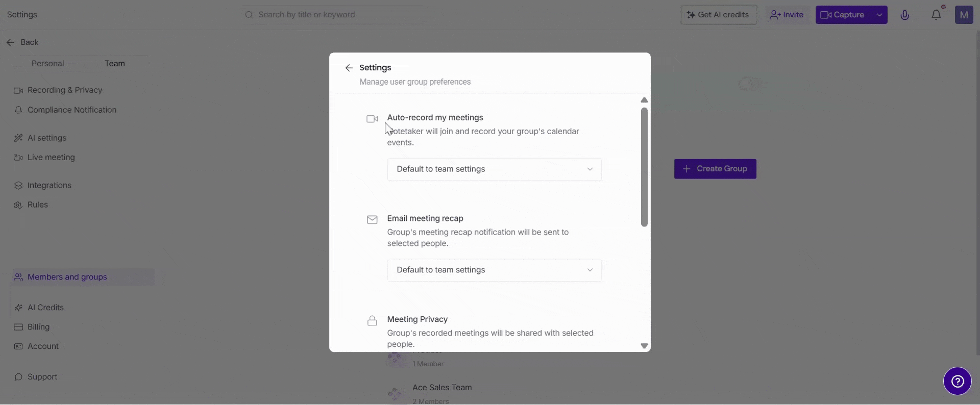Click the help question mark button
The height and width of the screenshot is (405, 980).
(x=957, y=381)
